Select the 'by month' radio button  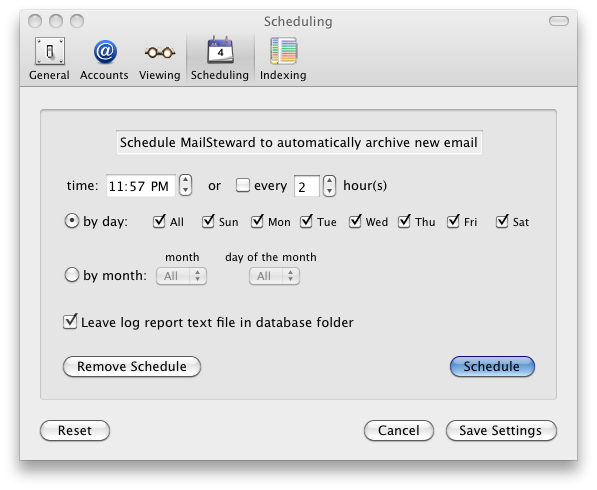click(x=72, y=275)
